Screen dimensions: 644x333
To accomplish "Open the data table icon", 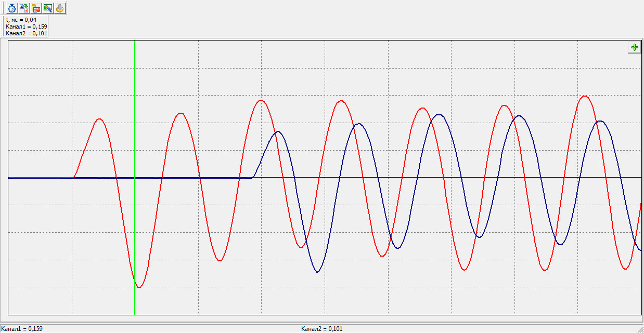I will [36, 8].
